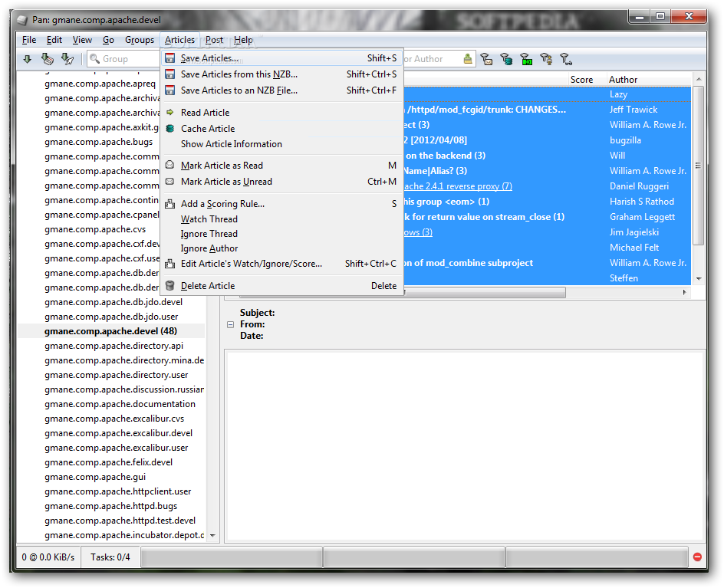
Task: Click the Pan application icon in the title bar
Action: pyautogui.click(x=21, y=20)
